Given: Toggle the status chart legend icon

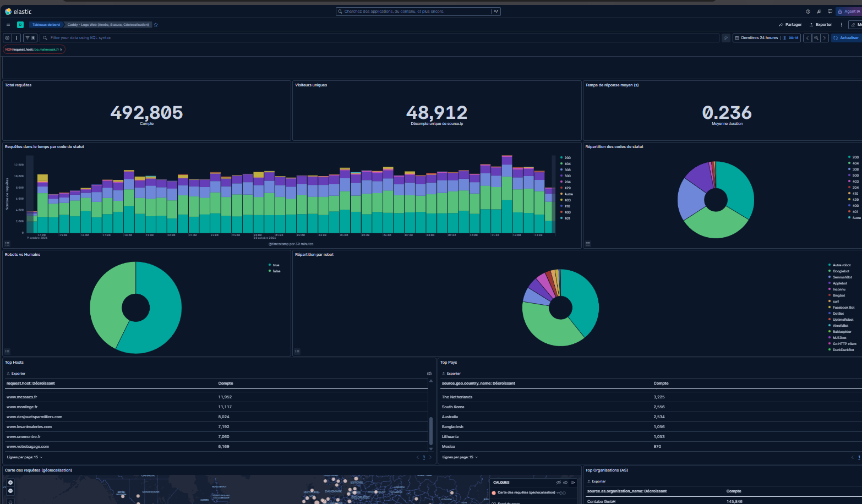Looking at the screenshot, I should pos(7,244).
